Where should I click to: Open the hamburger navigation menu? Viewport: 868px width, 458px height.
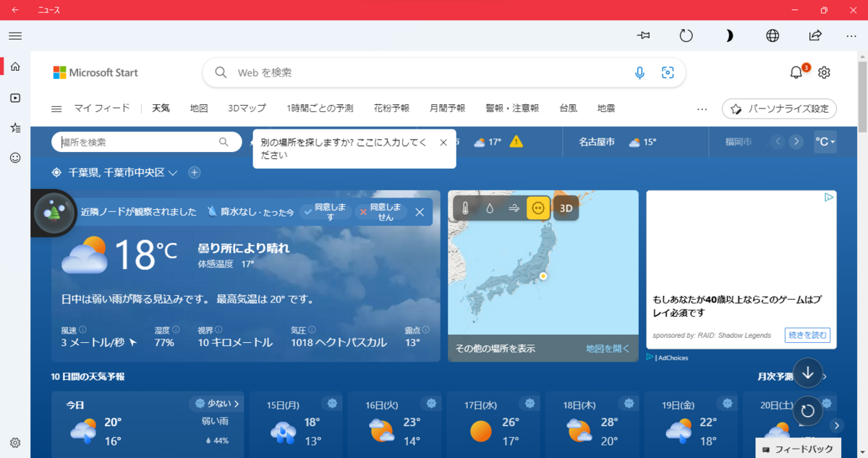point(15,35)
